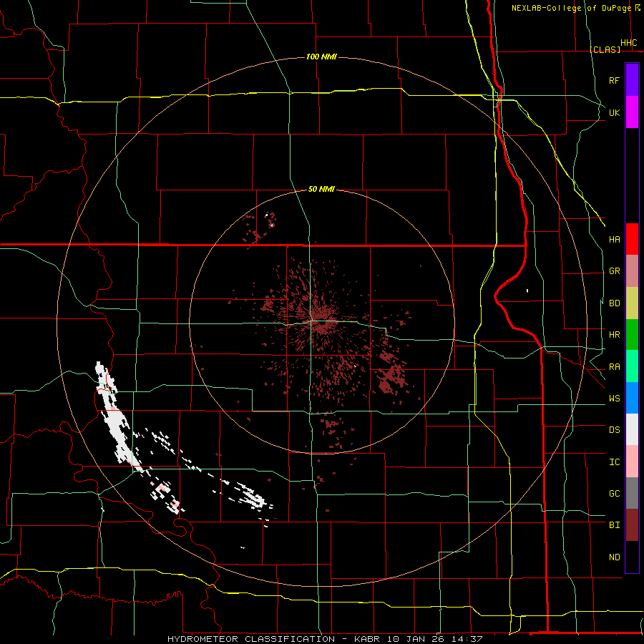Click the "50 NMI" range ring label

coord(321,189)
